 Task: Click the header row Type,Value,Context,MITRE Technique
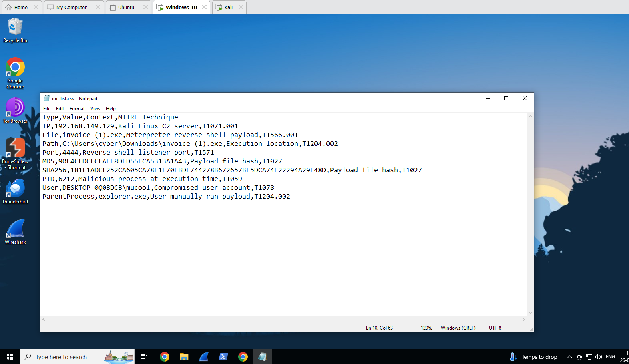pos(110,117)
